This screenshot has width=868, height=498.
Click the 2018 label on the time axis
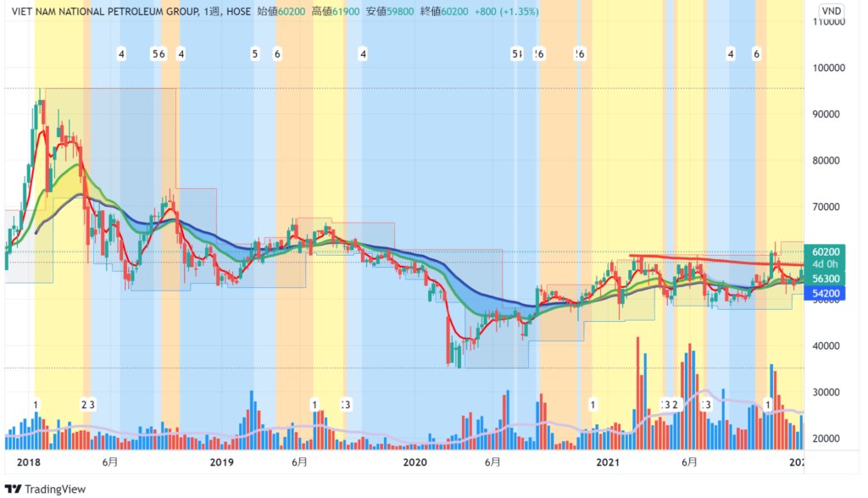point(29,462)
